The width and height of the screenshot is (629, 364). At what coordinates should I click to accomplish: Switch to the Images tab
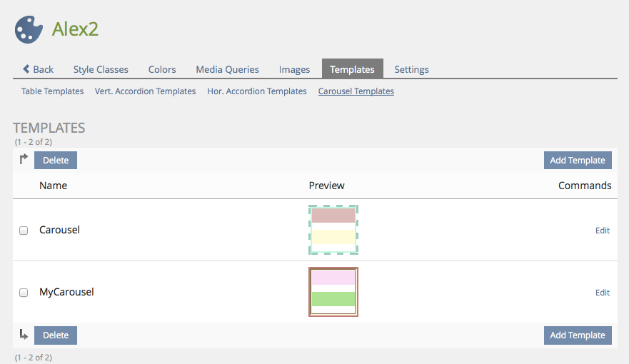pos(294,69)
